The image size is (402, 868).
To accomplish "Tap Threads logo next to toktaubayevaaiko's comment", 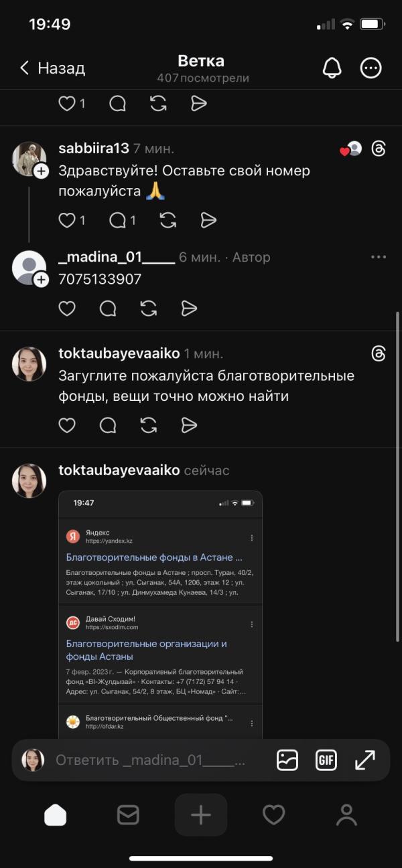I will tap(379, 353).
